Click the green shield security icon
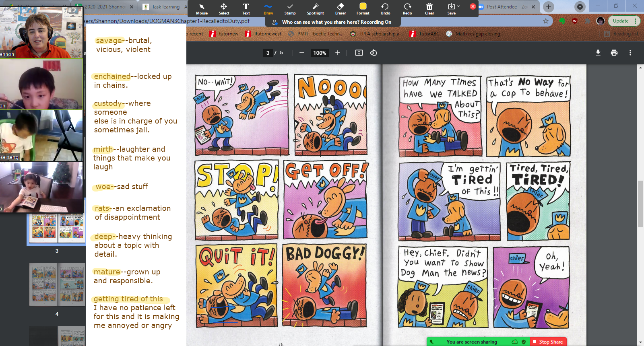This screenshot has height=346, width=644. pyautogui.click(x=524, y=342)
